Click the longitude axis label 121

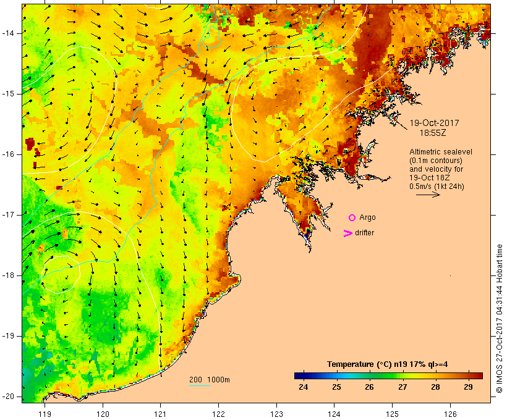click(161, 414)
